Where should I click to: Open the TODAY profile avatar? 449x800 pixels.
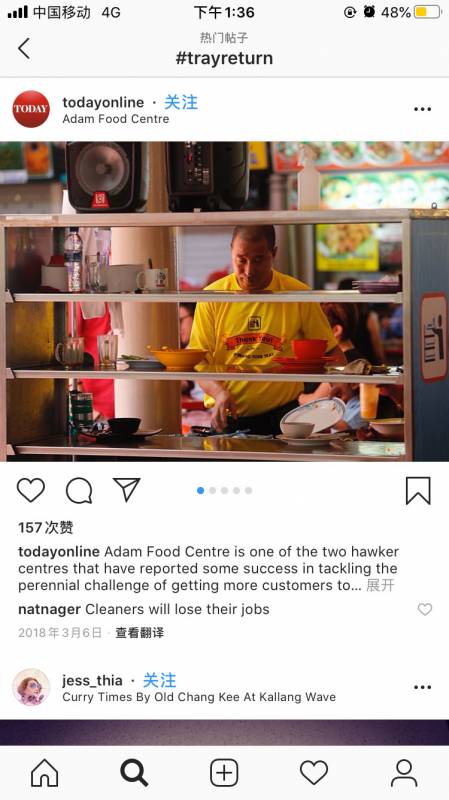point(31,109)
